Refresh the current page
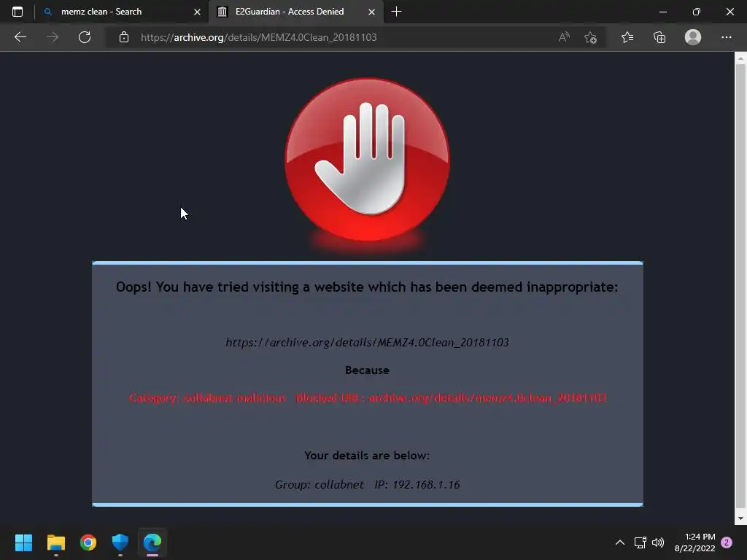 pos(85,37)
